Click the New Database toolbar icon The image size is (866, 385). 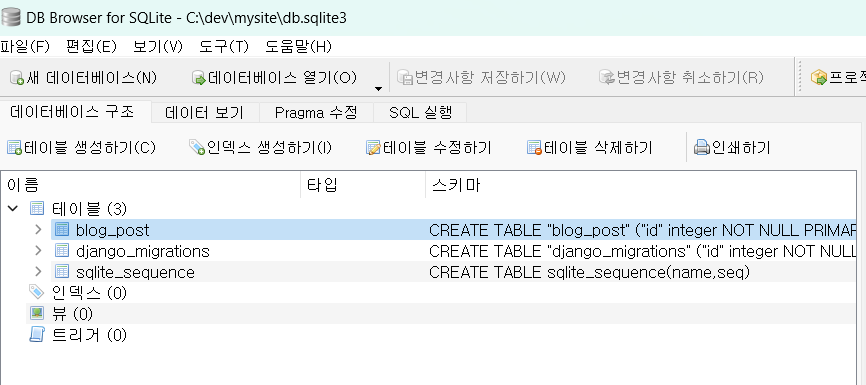point(17,78)
